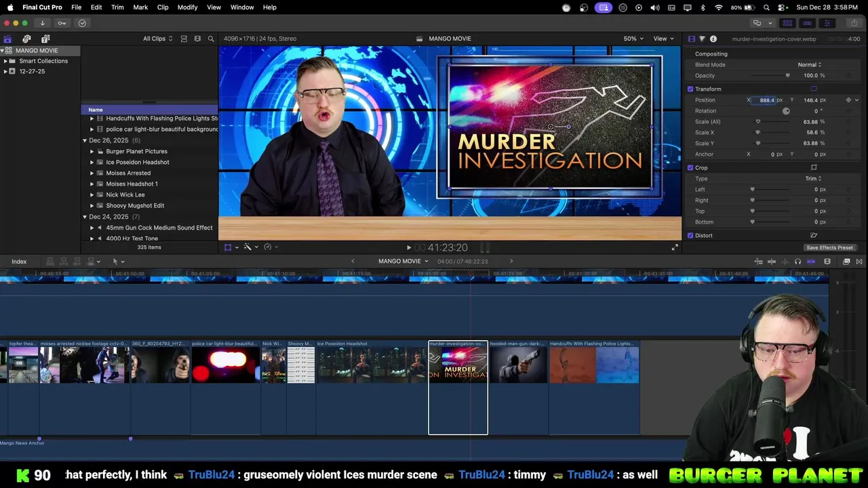Viewport: 868px width, 488px height.
Task: Open the Transitions browser icon
Action: tap(860, 262)
